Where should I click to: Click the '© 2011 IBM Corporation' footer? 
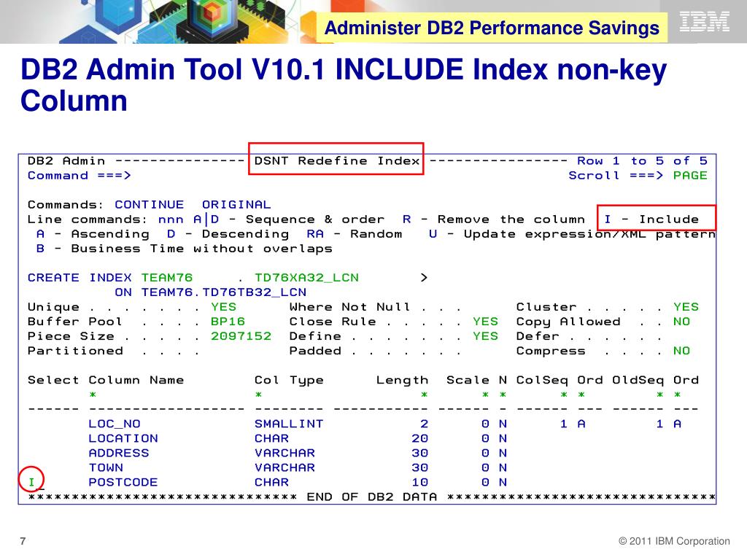pyautogui.click(x=674, y=541)
